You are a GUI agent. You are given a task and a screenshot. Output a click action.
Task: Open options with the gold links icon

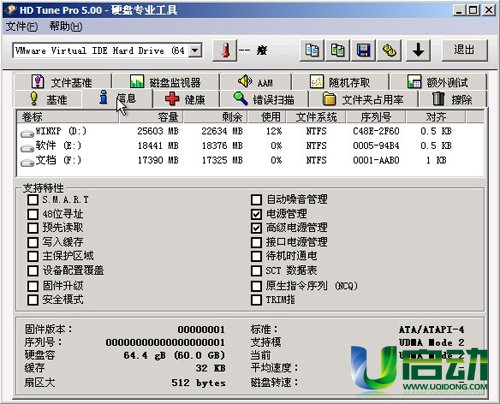(x=389, y=51)
